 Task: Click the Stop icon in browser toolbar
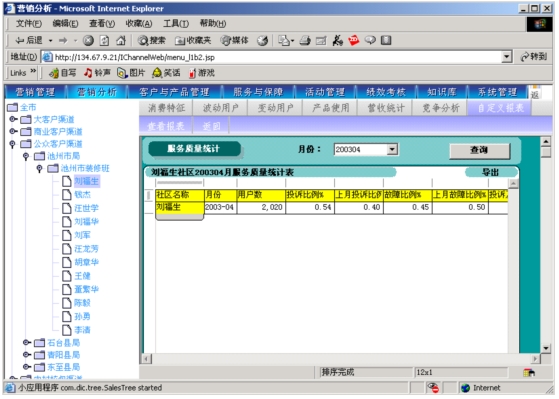[x=88, y=41]
